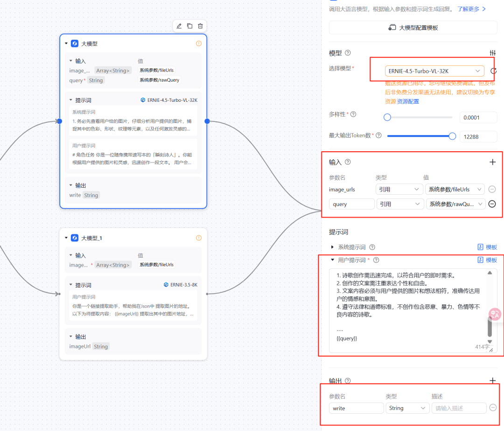504x431 pixels.
Task: Click the help icon next to 用户提示词
Action: (x=376, y=260)
